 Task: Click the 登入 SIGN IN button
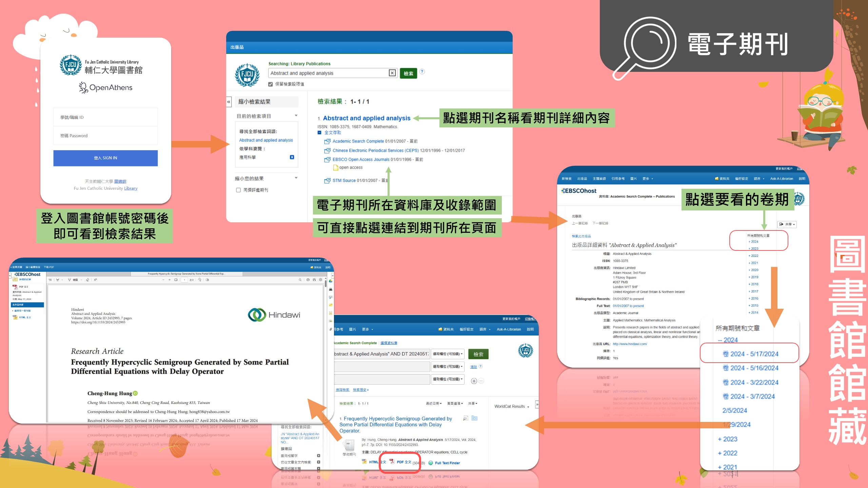(105, 158)
